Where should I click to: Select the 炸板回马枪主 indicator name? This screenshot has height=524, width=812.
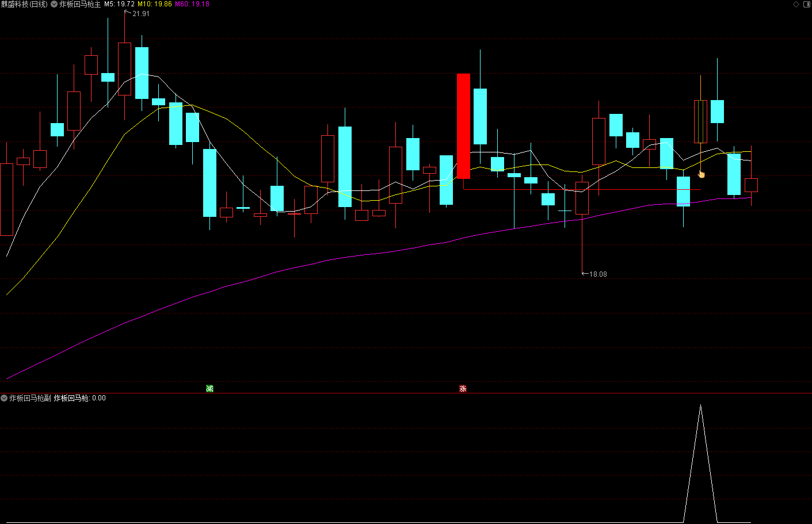80,4
